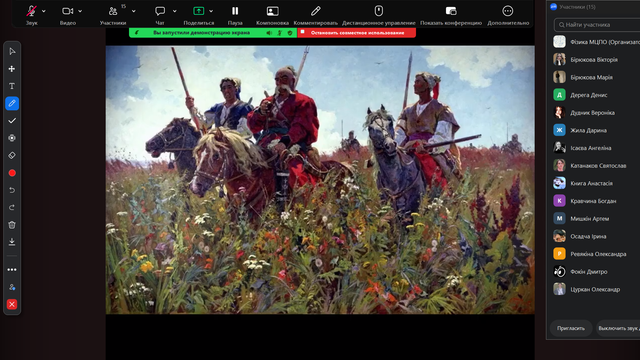Toggle the Комментировать annotation pencil
The width and height of the screenshot is (640, 360).
click(316, 11)
